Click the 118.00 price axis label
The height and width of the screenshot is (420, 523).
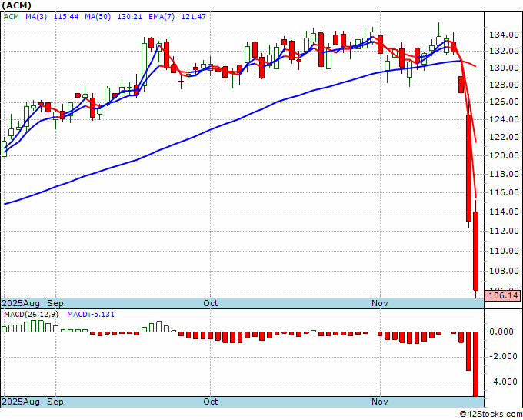[504, 174]
